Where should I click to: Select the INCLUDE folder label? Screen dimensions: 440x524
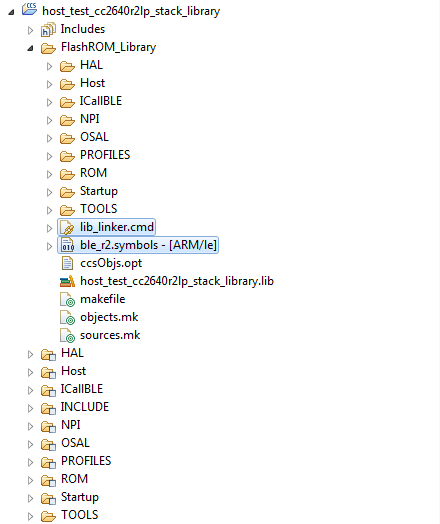pos(85,407)
